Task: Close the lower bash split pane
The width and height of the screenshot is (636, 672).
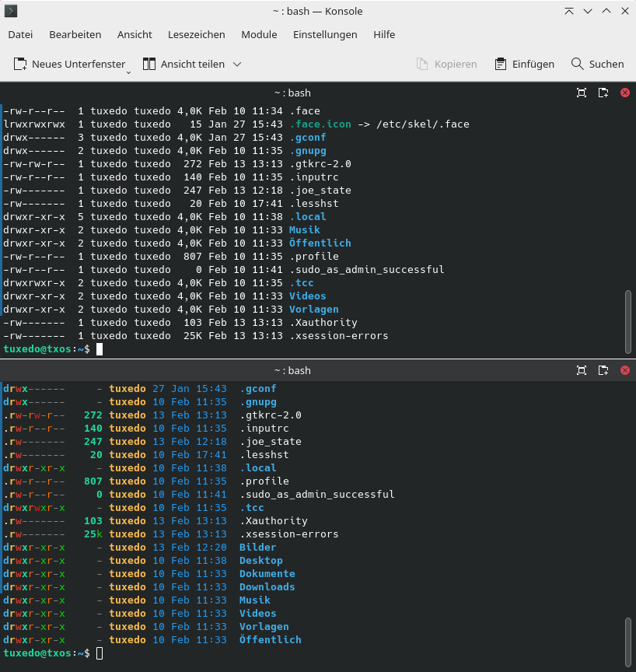Action: tap(625, 370)
